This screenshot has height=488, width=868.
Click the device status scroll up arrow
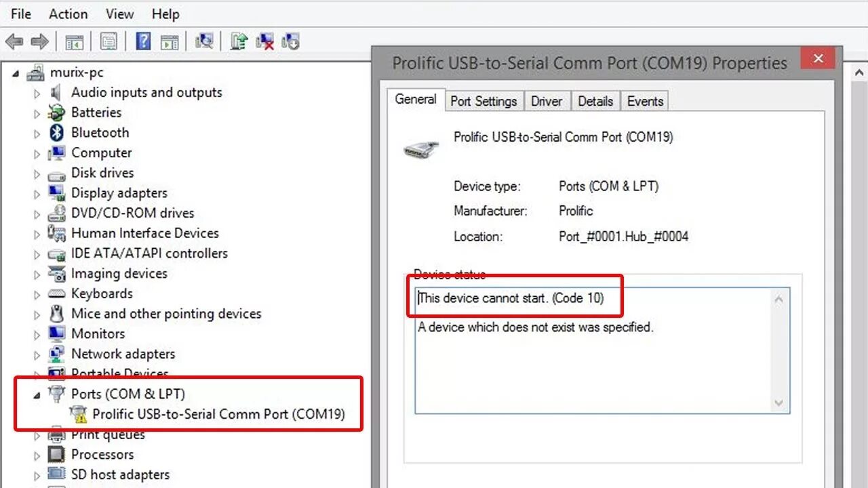coord(778,299)
